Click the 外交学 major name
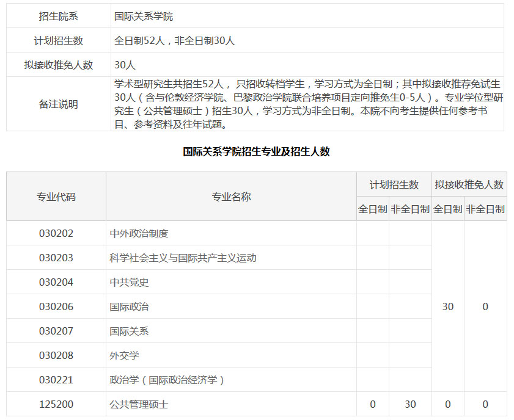514x420 pixels. click(x=124, y=355)
